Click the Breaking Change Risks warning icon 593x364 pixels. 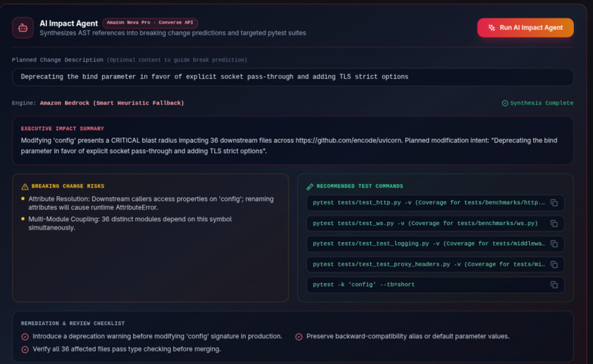25,186
